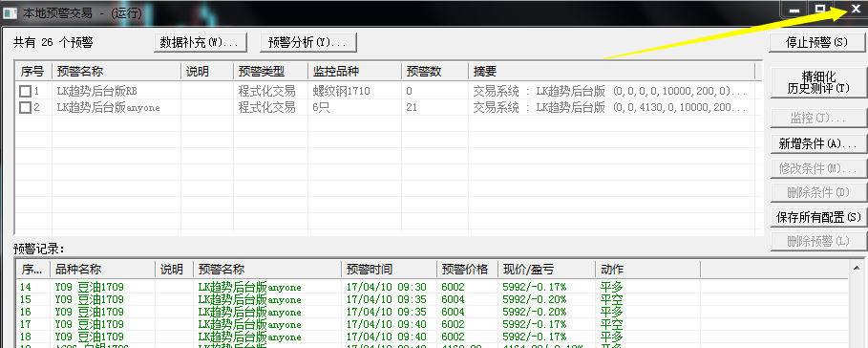Sort records by 现价/盈亏 column header
Screen dimensions: 868x348
pyautogui.click(x=547, y=270)
